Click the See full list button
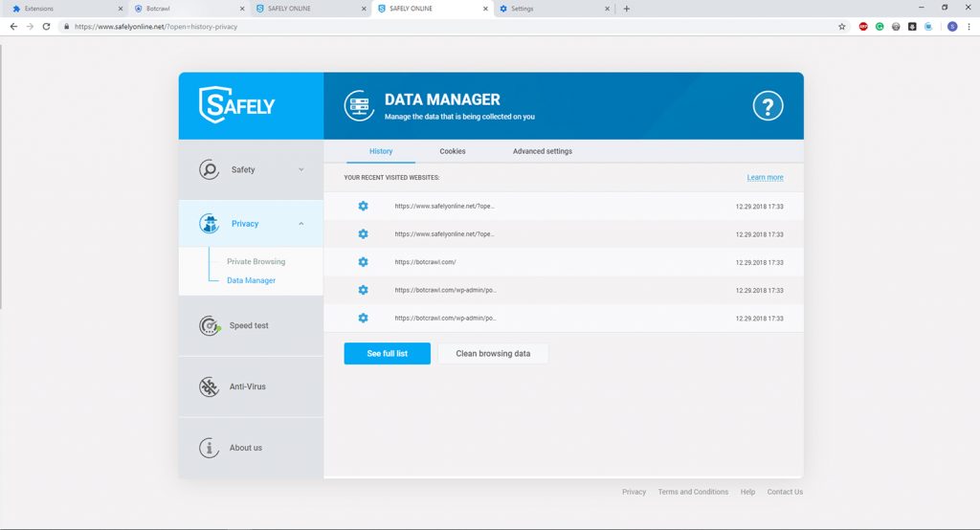Screen dimensions: 980x530 [x=387, y=353]
